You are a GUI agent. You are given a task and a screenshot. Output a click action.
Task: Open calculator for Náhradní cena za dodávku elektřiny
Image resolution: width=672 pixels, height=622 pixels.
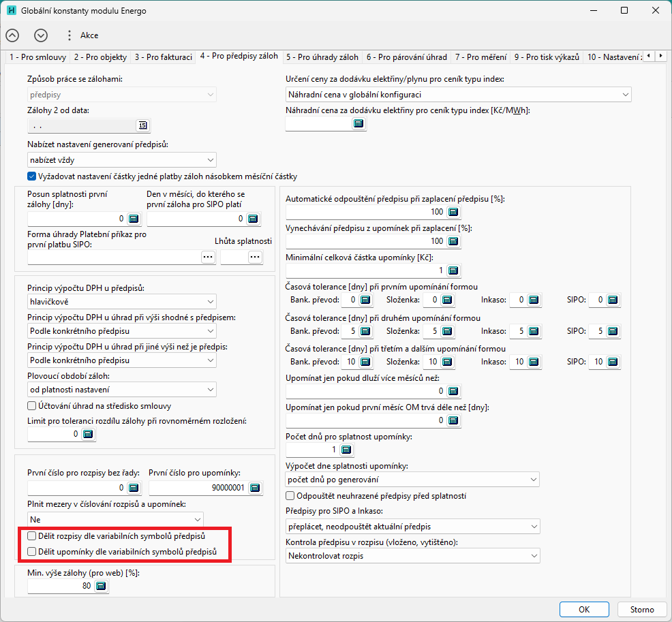click(358, 124)
